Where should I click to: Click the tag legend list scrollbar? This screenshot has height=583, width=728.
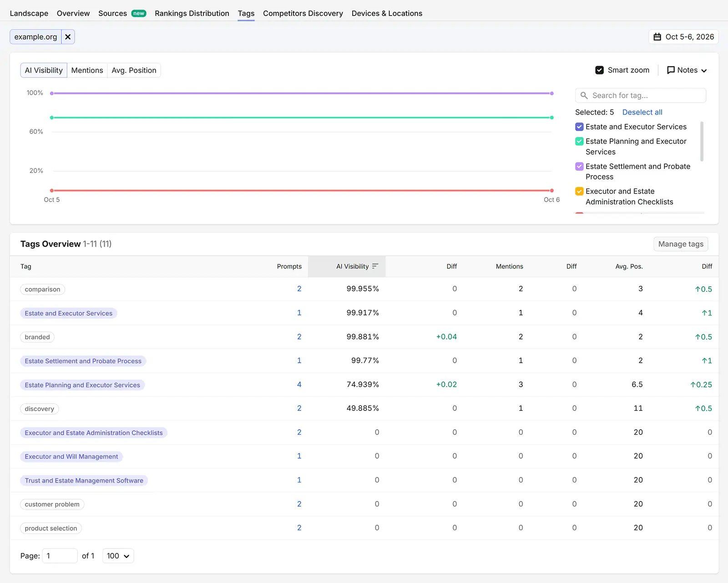[702, 142]
